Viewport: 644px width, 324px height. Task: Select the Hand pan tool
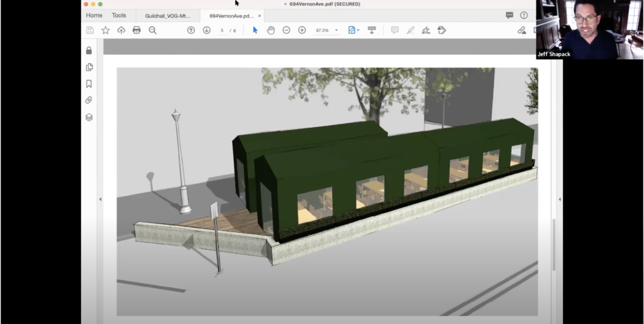(x=271, y=30)
